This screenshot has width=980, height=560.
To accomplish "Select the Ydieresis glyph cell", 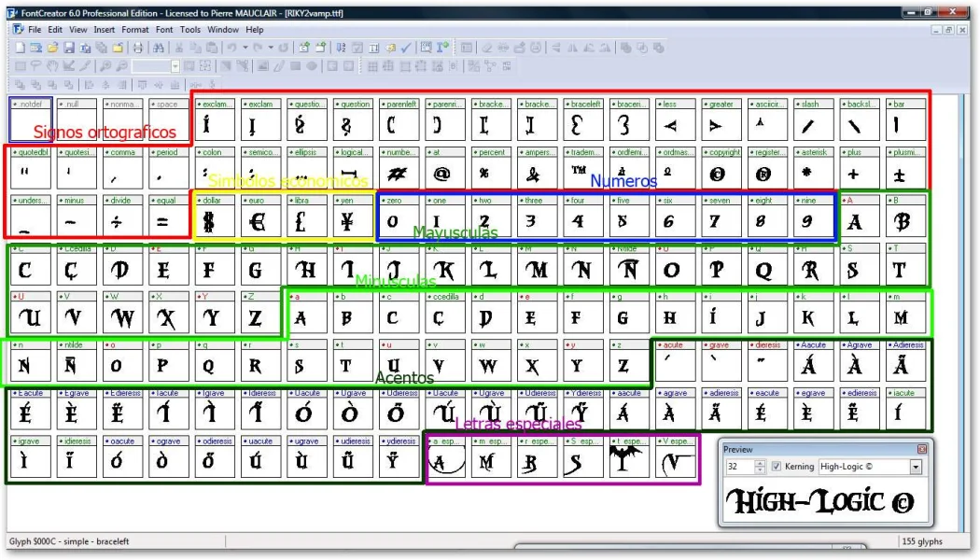I will coord(583,408).
